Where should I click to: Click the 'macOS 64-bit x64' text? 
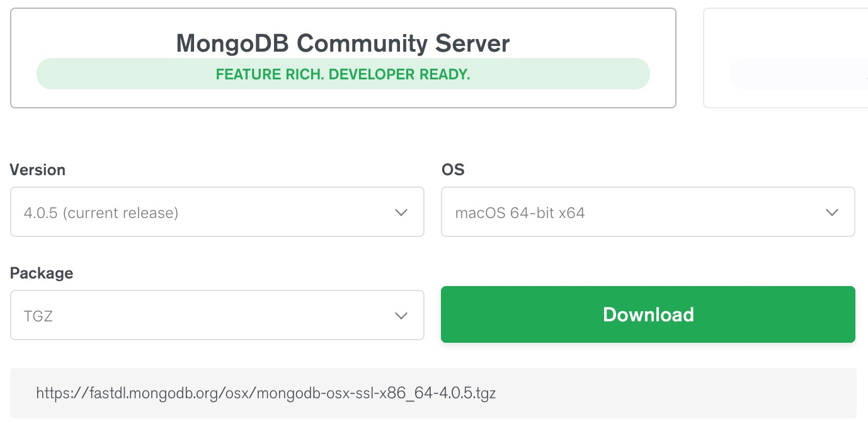tap(520, 213)
